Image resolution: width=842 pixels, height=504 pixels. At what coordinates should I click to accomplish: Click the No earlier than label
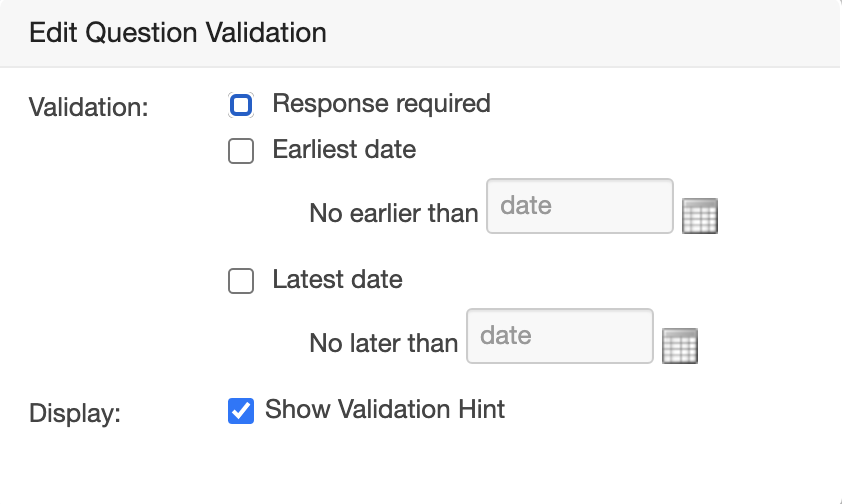(x=393, y=213)
